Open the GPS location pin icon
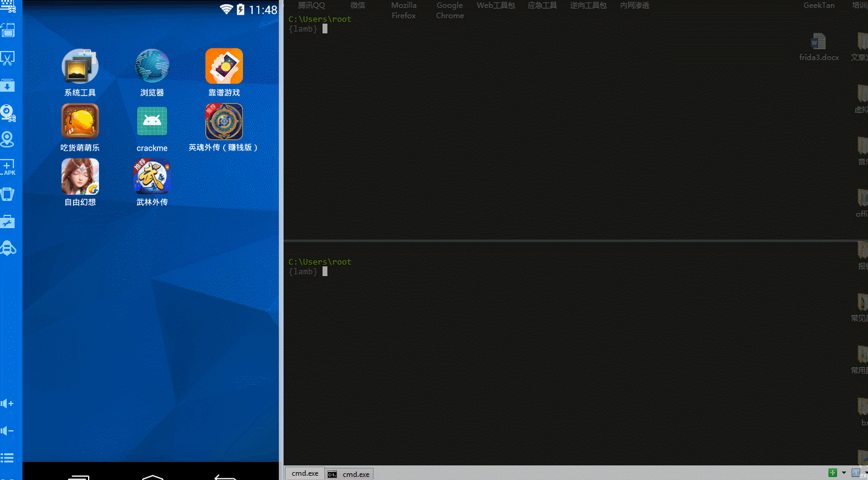 (x=7, y=140)
